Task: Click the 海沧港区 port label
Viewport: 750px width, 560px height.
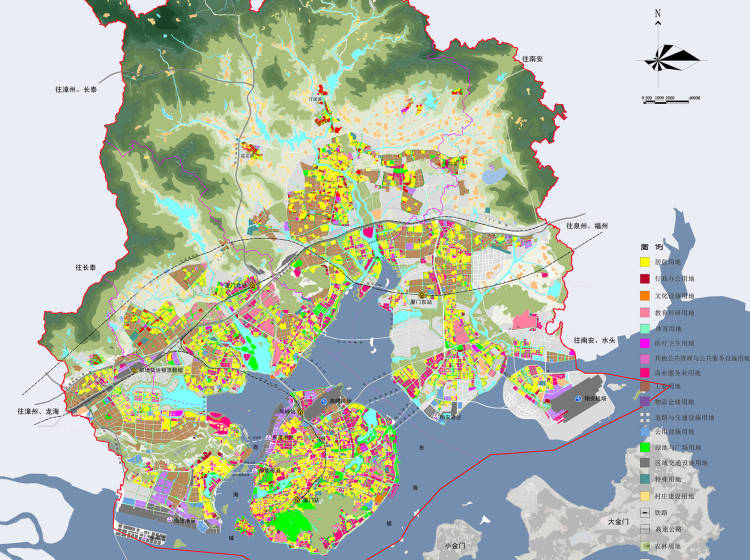Action: (185, 521)
